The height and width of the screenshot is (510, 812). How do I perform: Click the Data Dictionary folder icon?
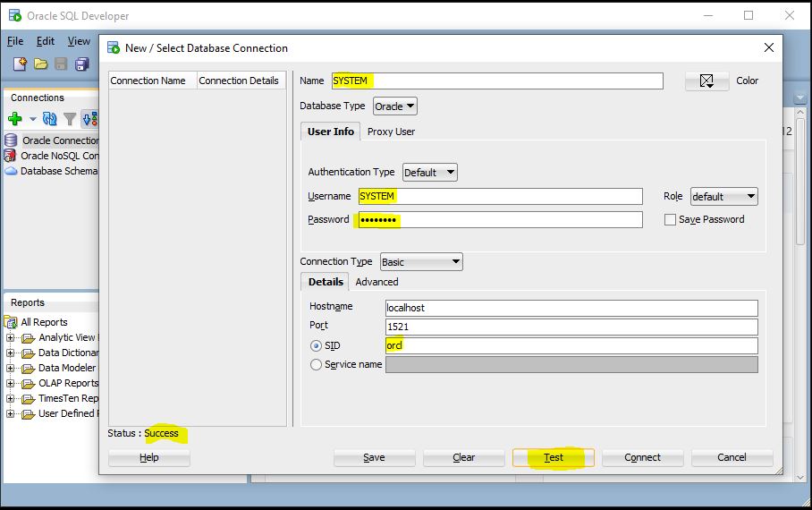[x=28, y=353]
